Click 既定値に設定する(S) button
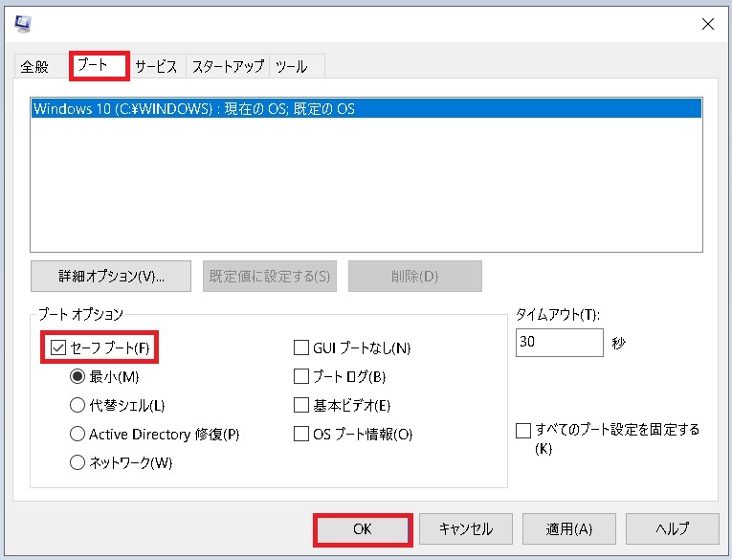Screen dimensions: 732x560 click(270, 276)
